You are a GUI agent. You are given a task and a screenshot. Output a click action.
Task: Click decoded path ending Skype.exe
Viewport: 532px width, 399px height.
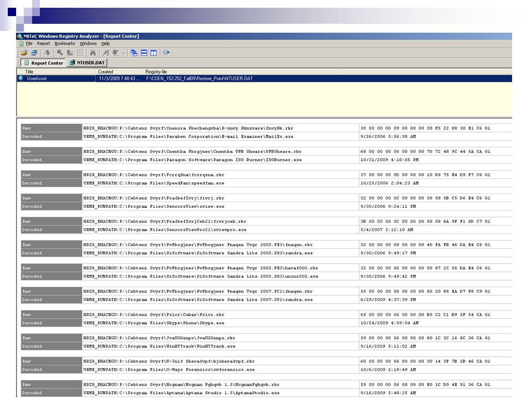[154, 323]
